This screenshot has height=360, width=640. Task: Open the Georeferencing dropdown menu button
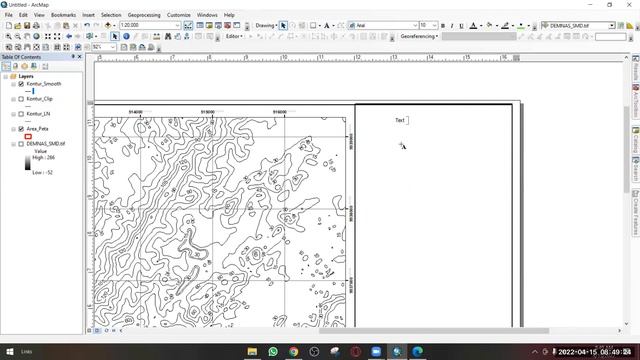(419, 36)
